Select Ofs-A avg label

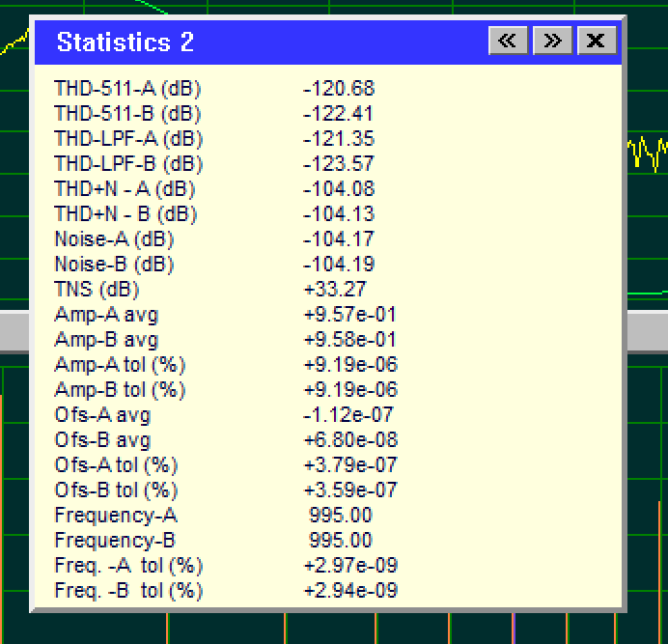(102, 415)
